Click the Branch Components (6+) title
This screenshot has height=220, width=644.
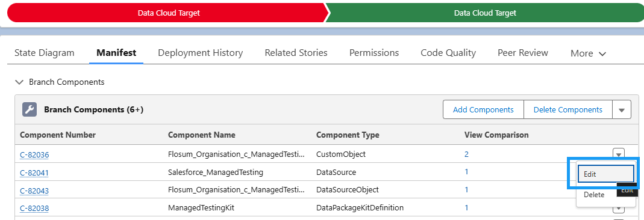pos(93,110)
